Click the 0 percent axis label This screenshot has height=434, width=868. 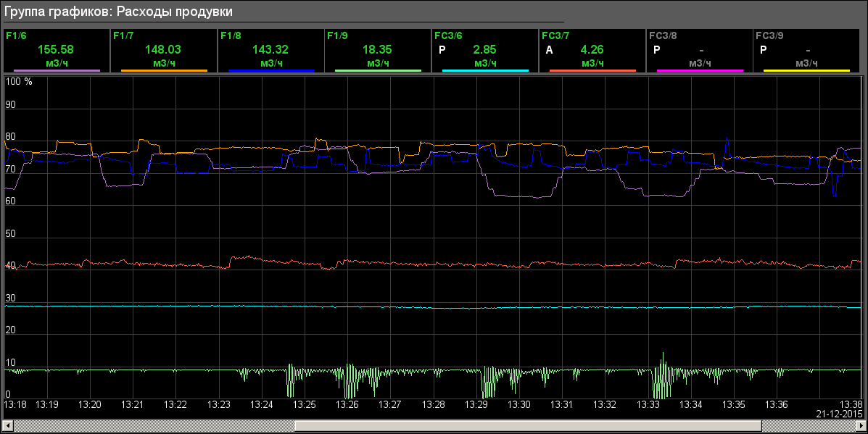click(x=8, y=395)
